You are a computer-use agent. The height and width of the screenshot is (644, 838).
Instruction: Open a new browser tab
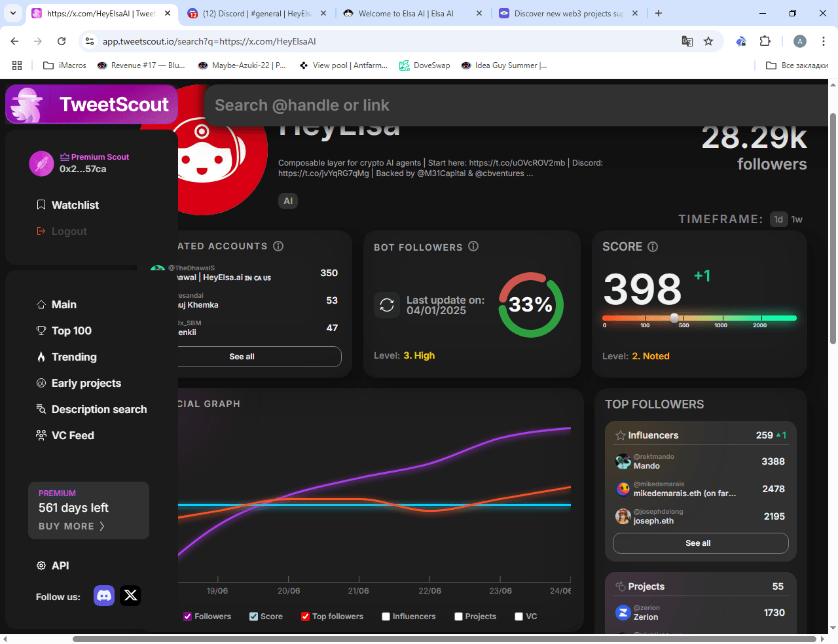659,13
